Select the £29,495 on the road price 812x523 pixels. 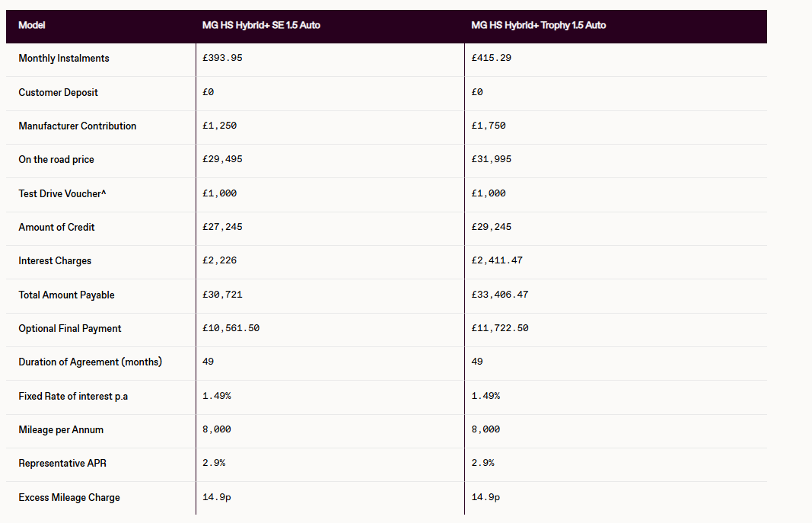point(222,160)
